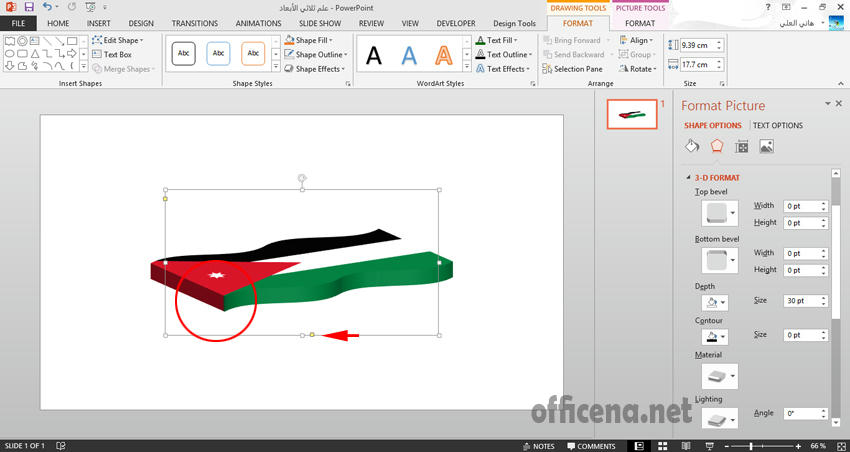Switch to the INSERT ribbon tab
The width and height of the screenshot is (850, 452).
click(x=99, y=23)
